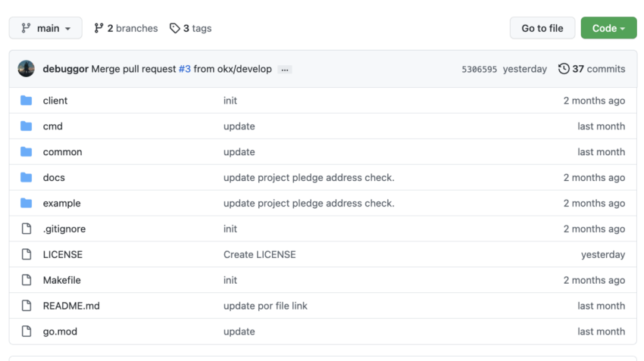644x361 pixels.
Task: Open pull request #3 link
Action: click(184, 69)
